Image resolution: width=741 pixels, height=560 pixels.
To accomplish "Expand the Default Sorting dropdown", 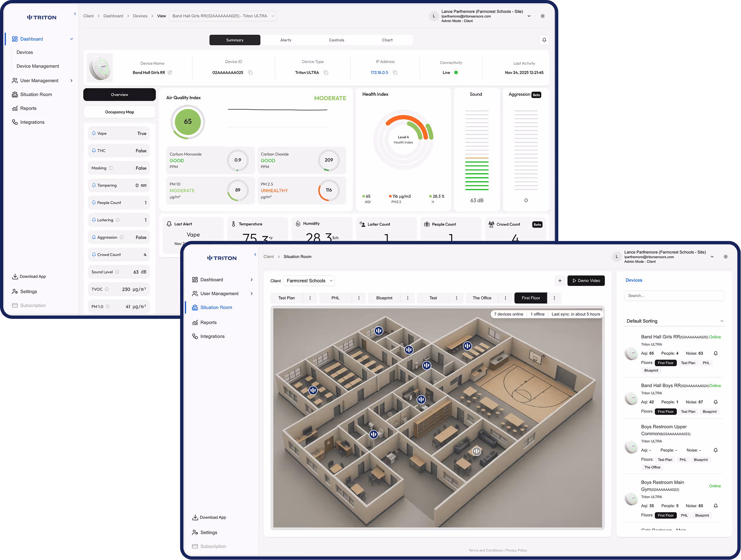I will (x=675, y=321).
